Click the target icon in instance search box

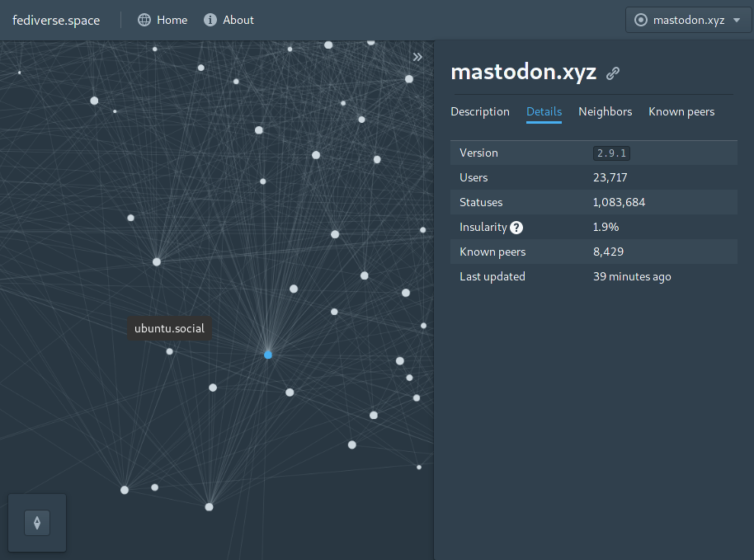pos(640,20)
